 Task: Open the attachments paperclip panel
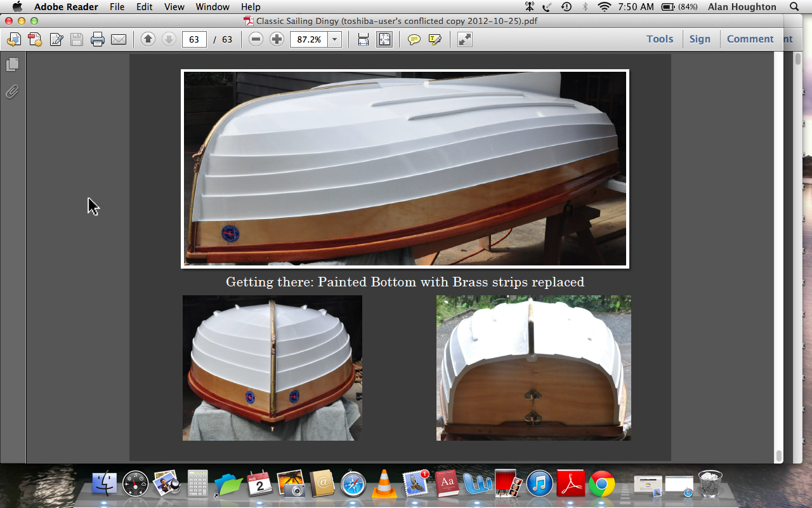point(12,92)
